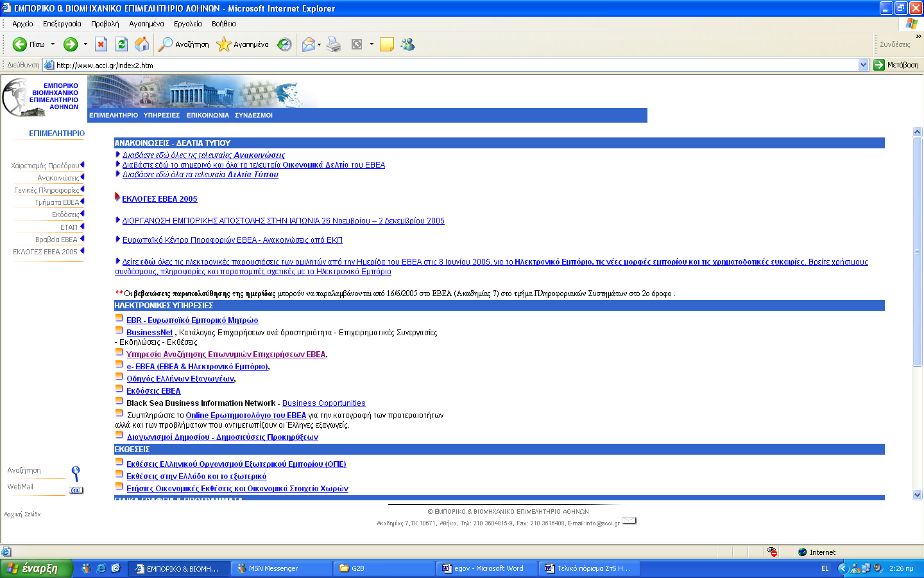The image size is (924, 578).
Task: Open the Home page icon in toolbar
Action: 142,44
